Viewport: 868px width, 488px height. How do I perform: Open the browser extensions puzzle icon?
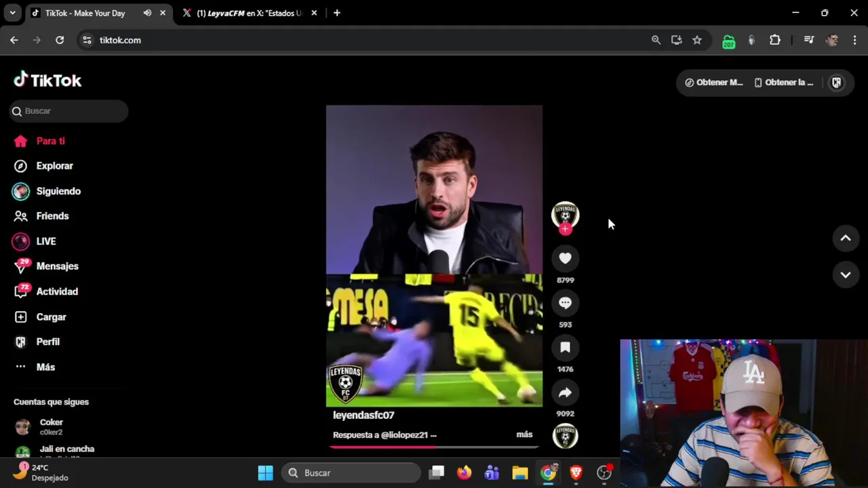pyautogui.click(x=775, y=40)
